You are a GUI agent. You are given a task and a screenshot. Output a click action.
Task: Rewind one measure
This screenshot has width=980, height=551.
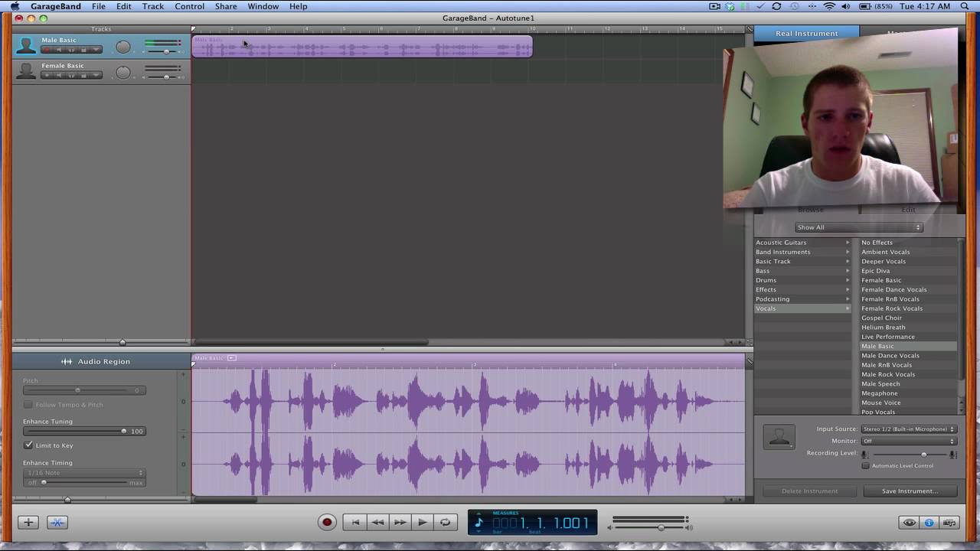coord(377,522)
